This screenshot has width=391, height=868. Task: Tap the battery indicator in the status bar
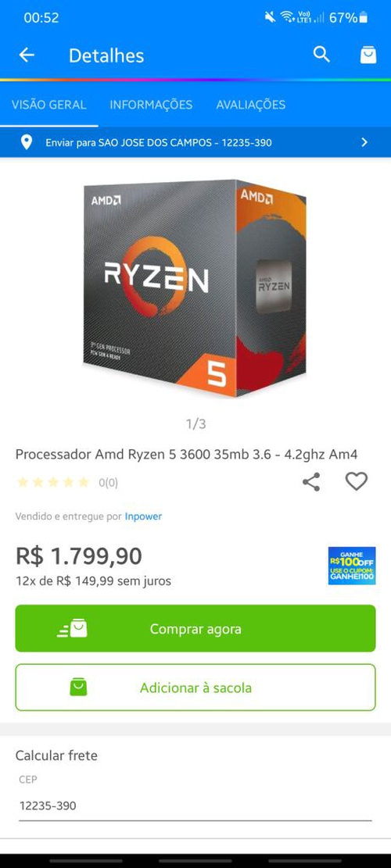pos(364,18)
